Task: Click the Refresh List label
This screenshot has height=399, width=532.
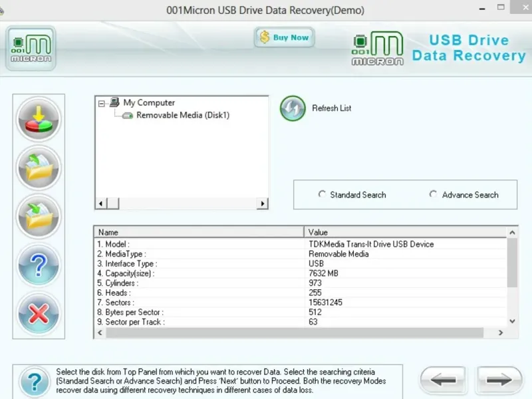Action: click(331, 108)
